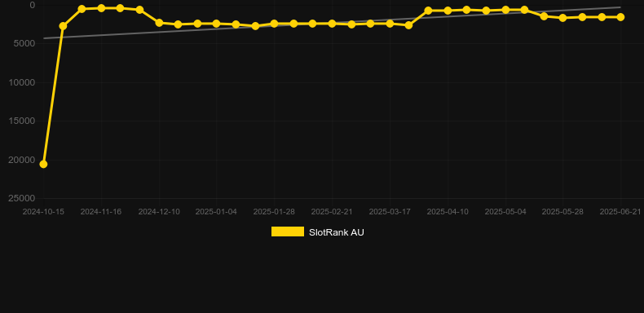Click the 20000 y-axis label

(22, 160)
